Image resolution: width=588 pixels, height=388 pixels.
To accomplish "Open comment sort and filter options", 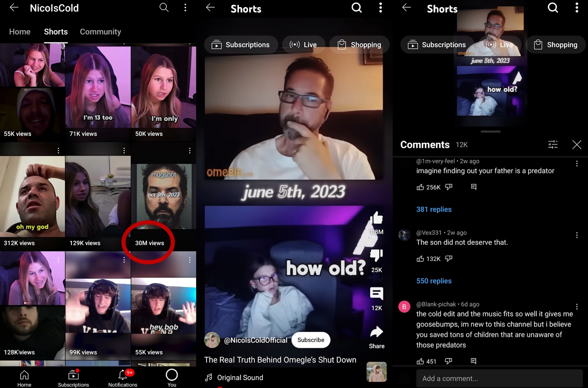I will [553, 145].
